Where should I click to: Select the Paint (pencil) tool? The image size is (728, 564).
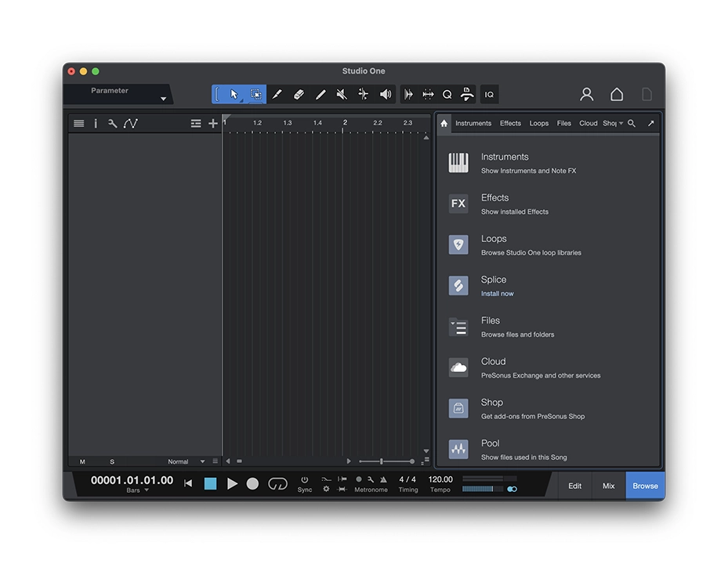[320, 95]
